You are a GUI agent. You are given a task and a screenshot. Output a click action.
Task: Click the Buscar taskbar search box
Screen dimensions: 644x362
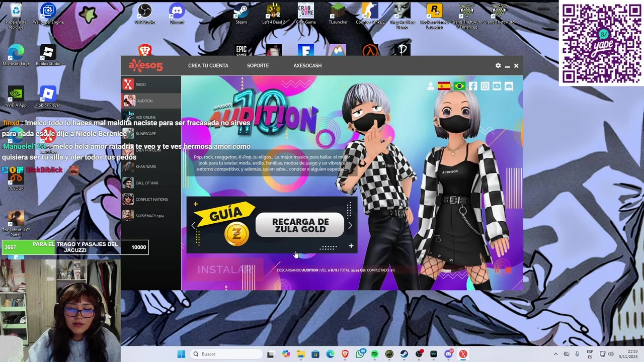point(226,354)
